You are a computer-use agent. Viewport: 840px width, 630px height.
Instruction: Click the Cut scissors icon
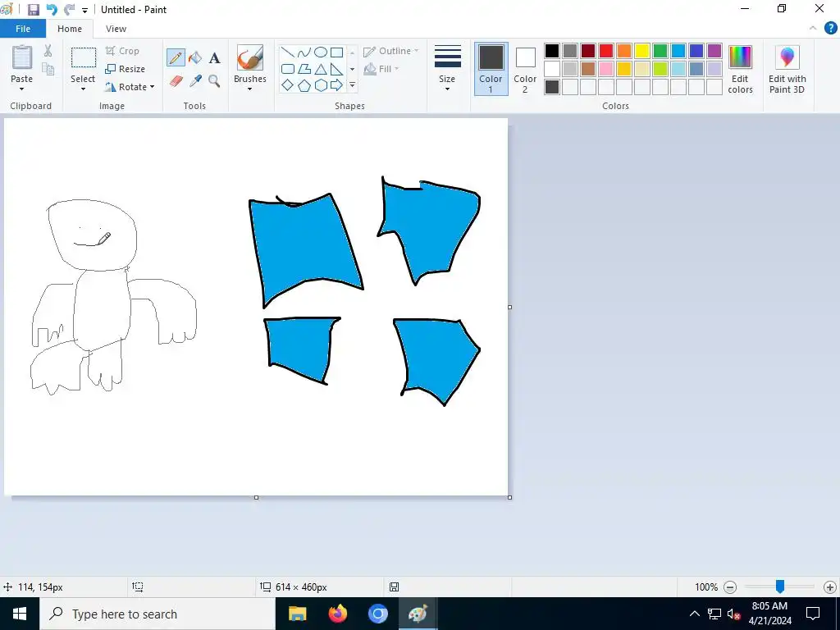(x=48, y=50)
